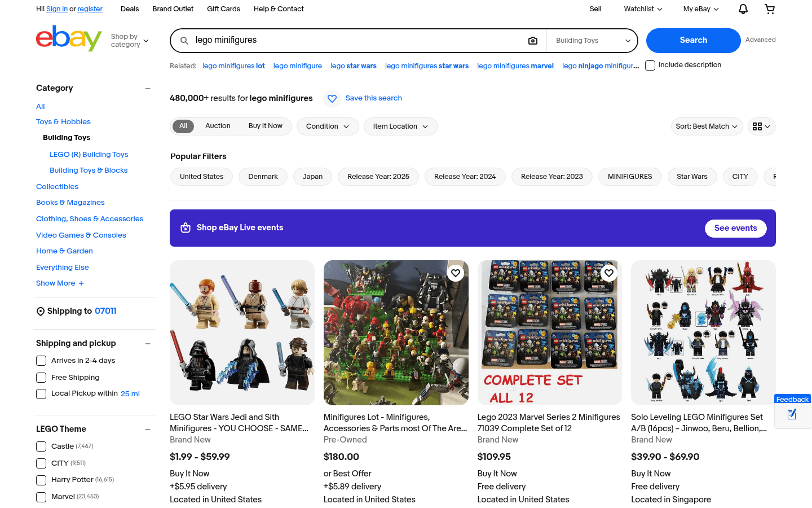812x508 pixels.
Task: Switch to Buy It Now listings
Action: click(x=266, y=126)
